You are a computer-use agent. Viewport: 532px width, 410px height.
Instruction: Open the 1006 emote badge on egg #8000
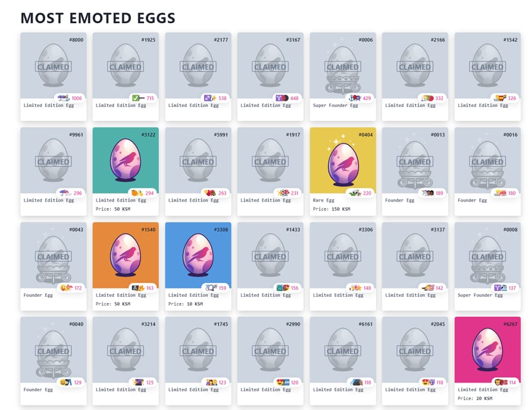(x=69, y=98)
